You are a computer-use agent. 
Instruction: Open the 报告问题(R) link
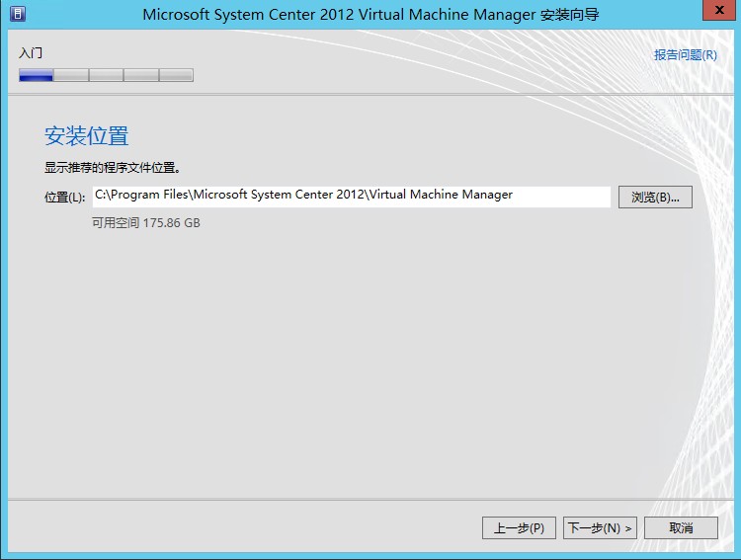click(686, 55)
